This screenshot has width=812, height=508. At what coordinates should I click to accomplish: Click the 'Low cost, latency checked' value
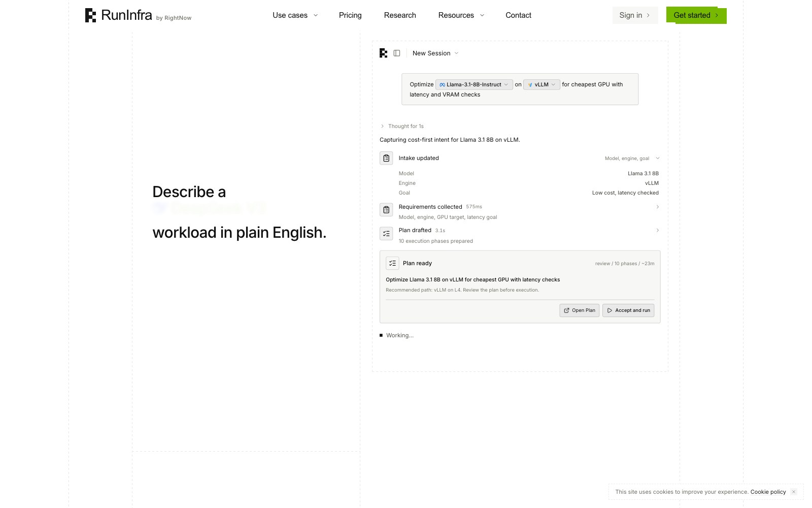click(625, 193)
